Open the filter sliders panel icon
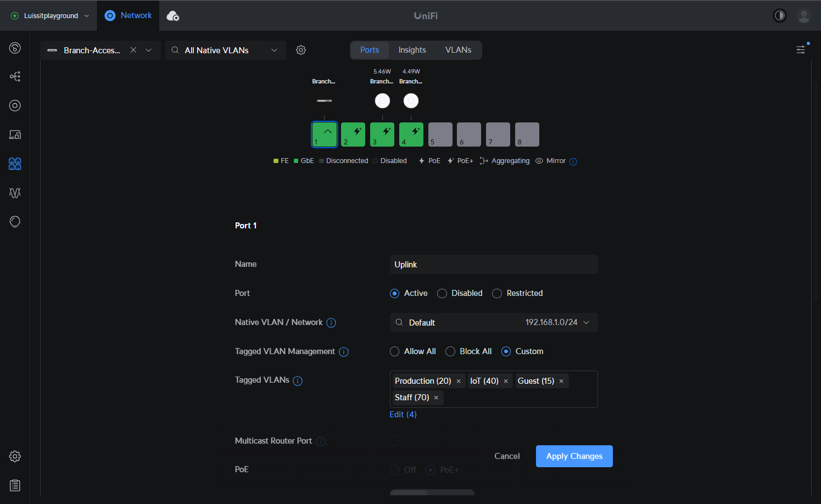 [801, 50]
